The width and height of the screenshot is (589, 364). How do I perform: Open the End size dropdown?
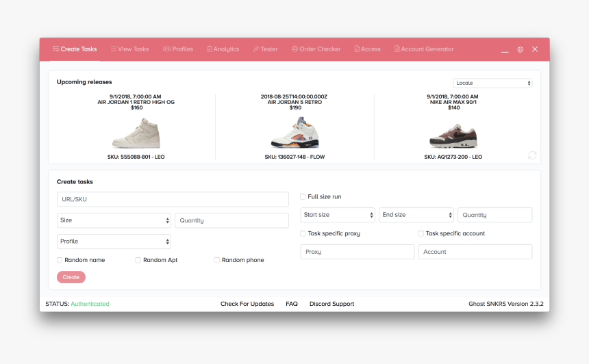click(x=416, y=215)
